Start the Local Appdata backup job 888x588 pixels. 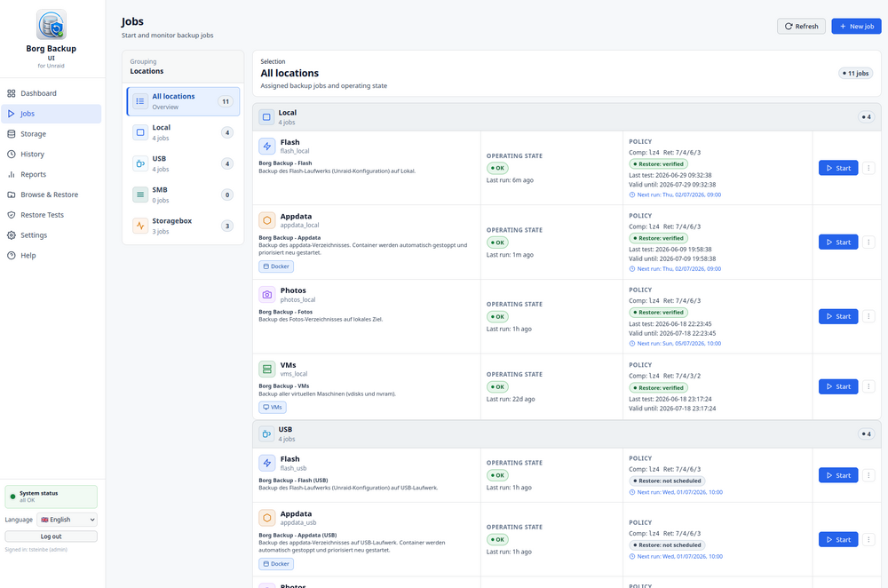point(838,242)
